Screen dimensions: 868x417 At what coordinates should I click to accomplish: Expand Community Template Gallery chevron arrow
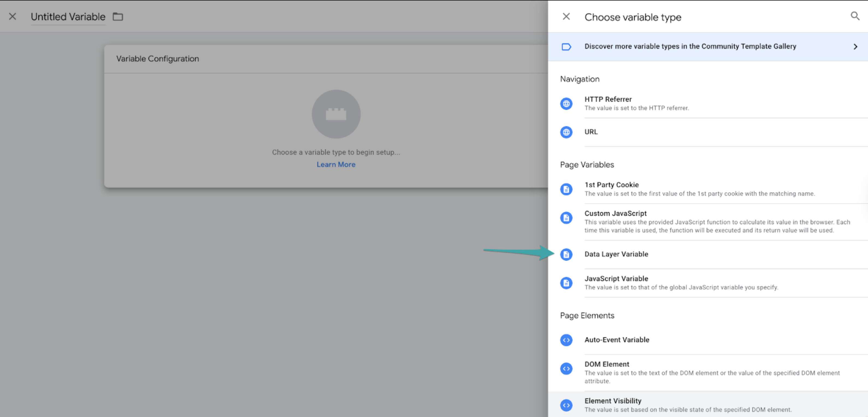pyautogui.click(x=855, y=46)
